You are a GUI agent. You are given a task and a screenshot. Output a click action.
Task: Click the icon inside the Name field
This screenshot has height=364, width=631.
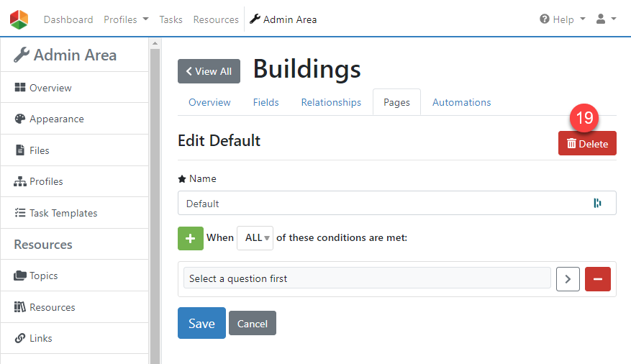click(597, 204)
